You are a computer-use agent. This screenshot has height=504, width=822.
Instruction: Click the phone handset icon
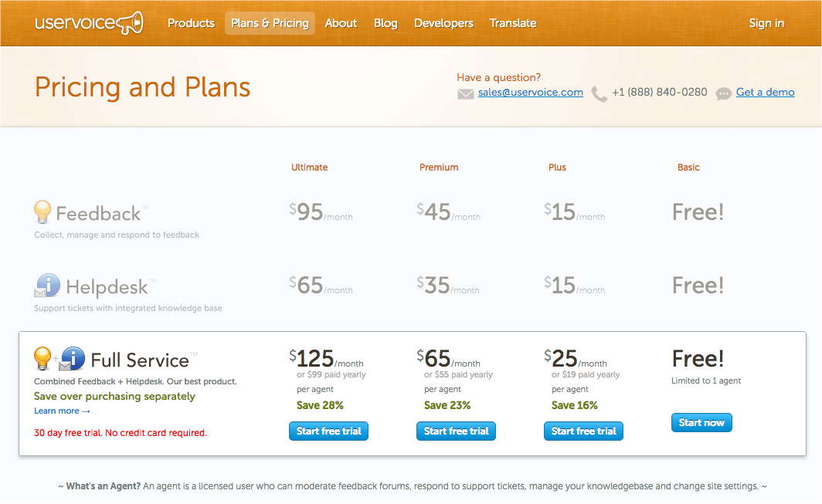(x=599, y=94)
